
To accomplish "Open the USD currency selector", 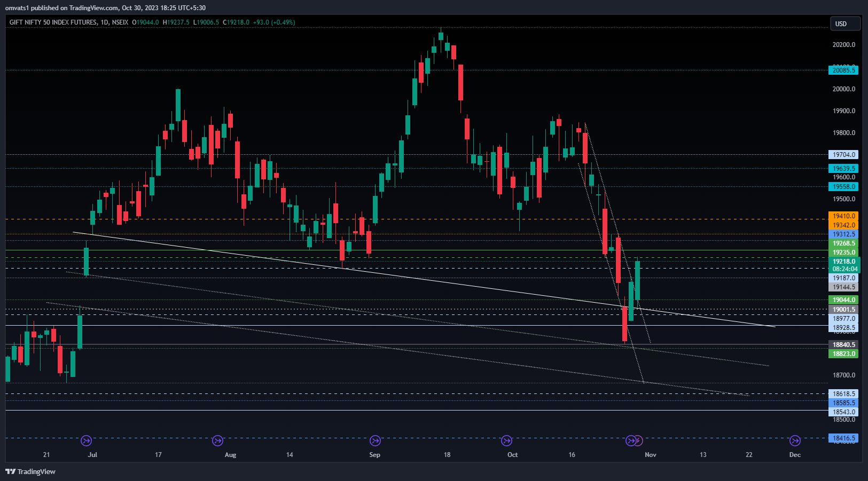I will coord(845,23).
